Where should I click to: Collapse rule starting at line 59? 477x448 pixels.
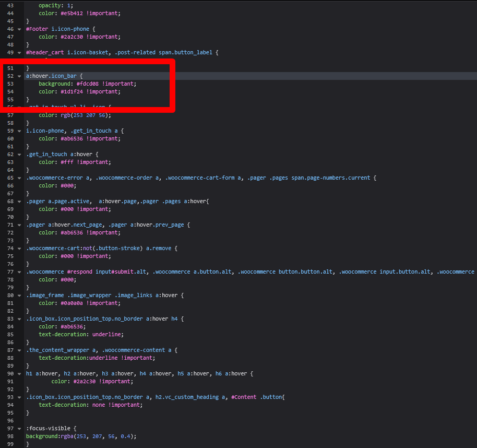coord(19,131)
